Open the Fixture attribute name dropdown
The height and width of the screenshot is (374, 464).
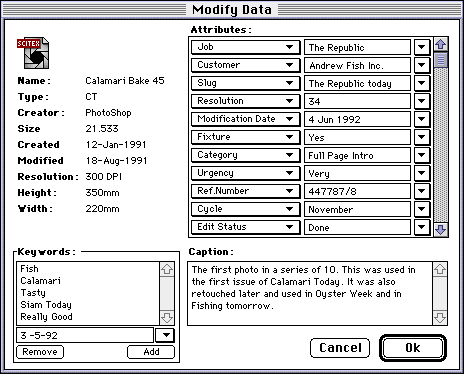(245, 137)
